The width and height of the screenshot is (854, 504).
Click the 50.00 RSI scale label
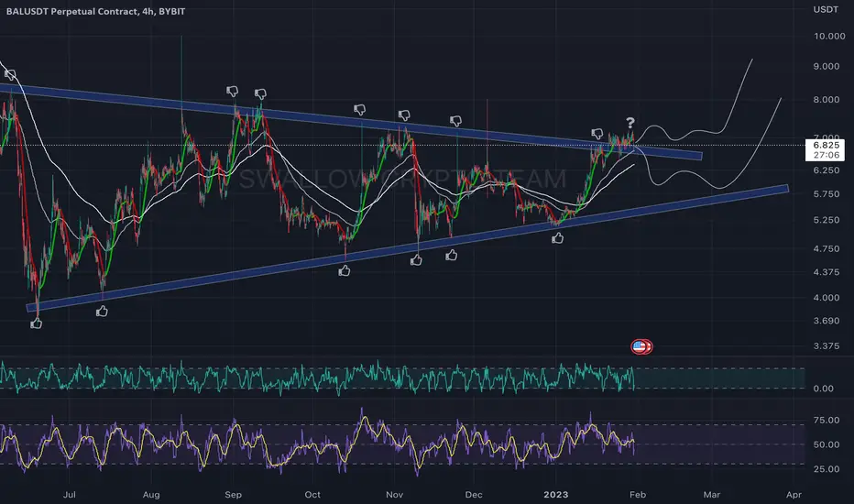[x=827, y=444]
